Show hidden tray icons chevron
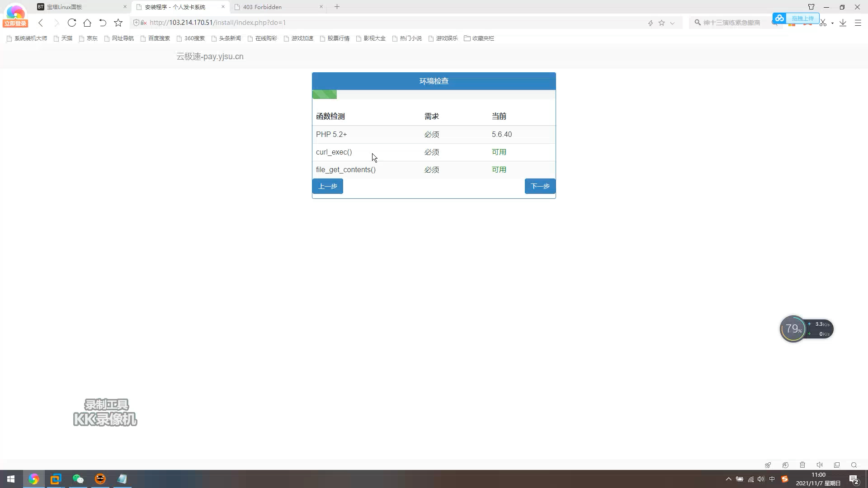Image resolution: width=868 pixels, height=488 pixels. pos(728,479)
